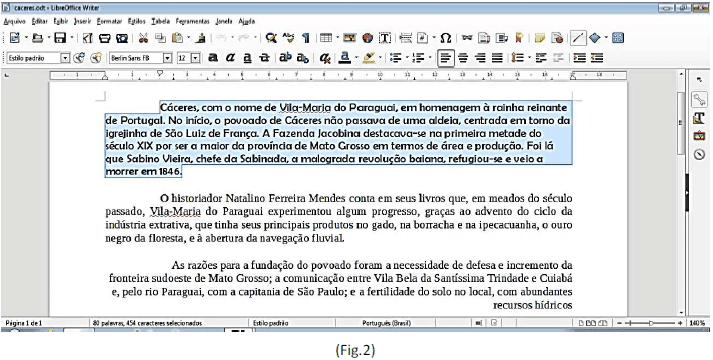Open the Inserir menu
This screenshot has width=713, height=360.
(x=83, y=21)
